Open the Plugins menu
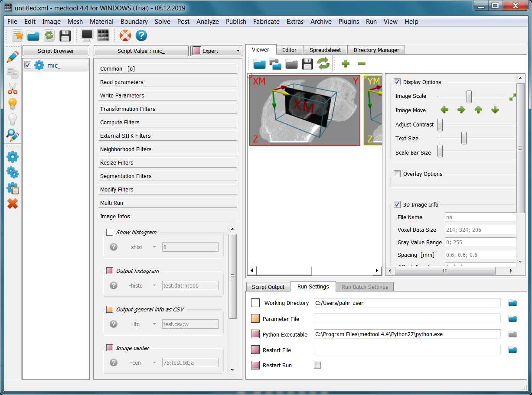The height and width of the screenshot is (395, 532). point(349,22)
